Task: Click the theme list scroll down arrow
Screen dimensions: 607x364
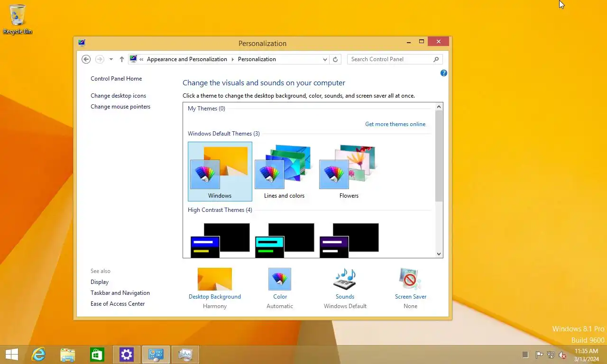Action: coord(439,254)
